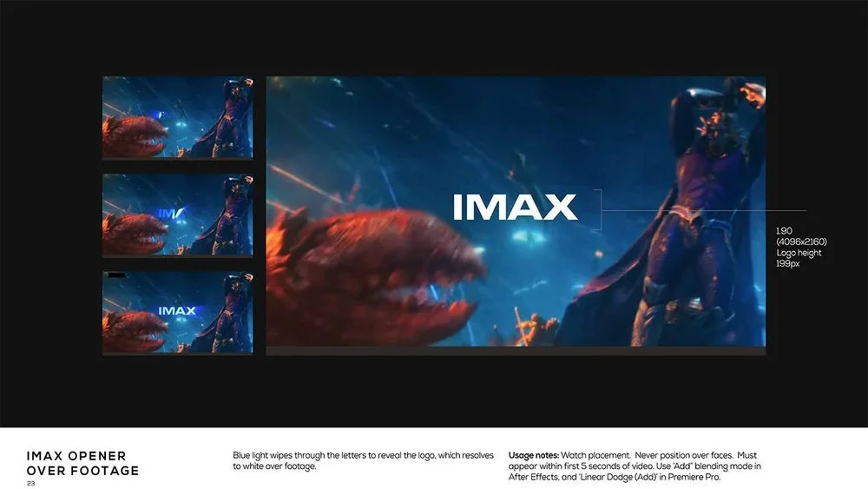Click the '1.90 (4096x2160)' annotation text
This screenshot has height=489, width=868.
[801, 236]
